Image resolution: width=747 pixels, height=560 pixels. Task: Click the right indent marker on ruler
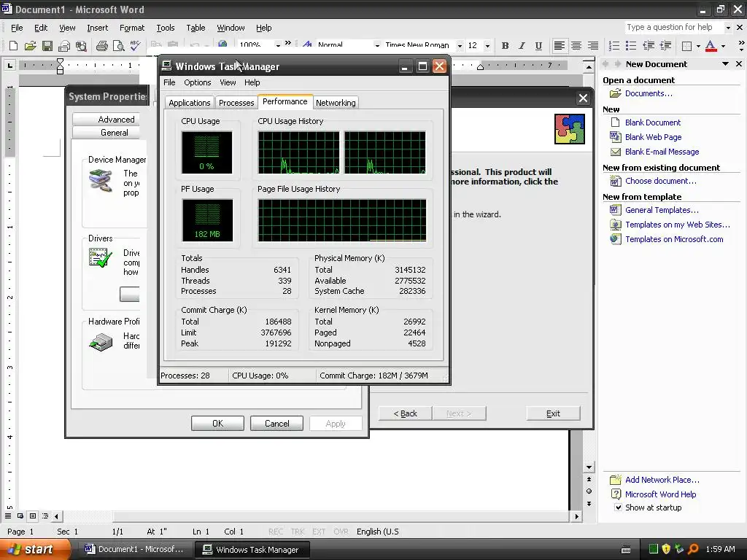point(480,67)
